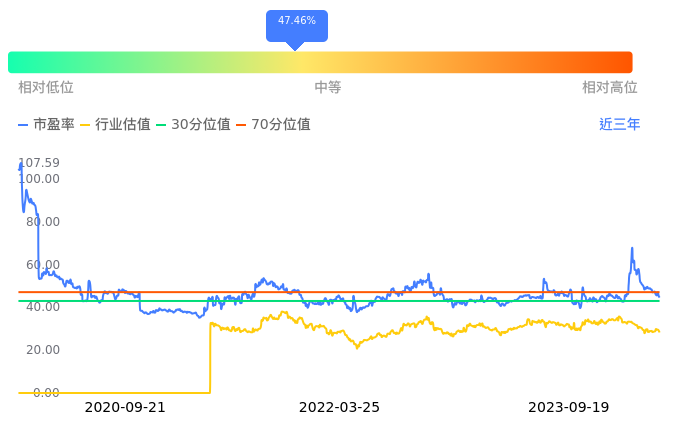
Task: Click the 100.00 y-axis label
Action: [x=40, y=179]
